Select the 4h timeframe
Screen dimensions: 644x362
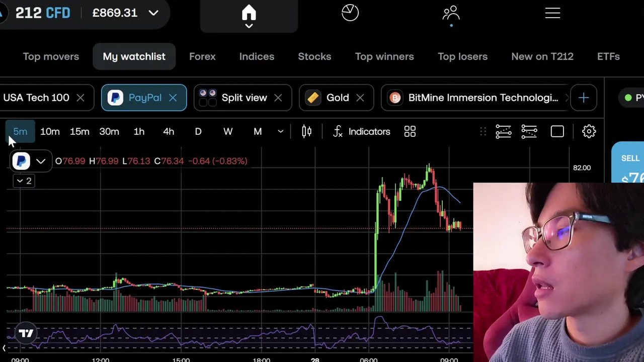click(169, 132)
